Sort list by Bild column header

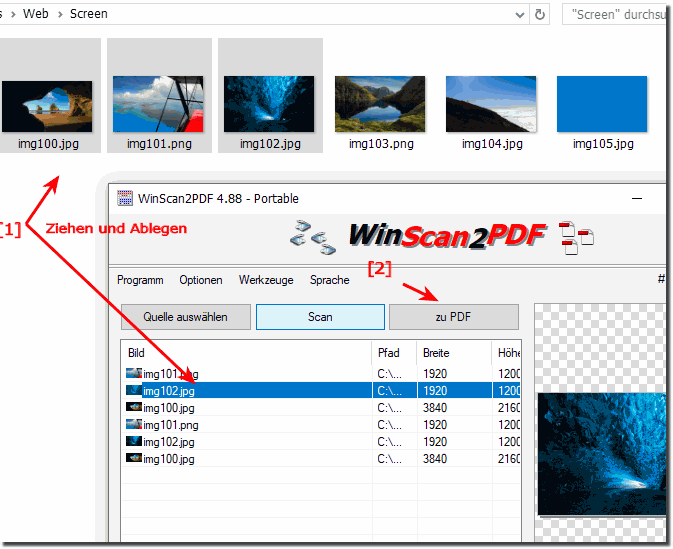pos(246,353)
